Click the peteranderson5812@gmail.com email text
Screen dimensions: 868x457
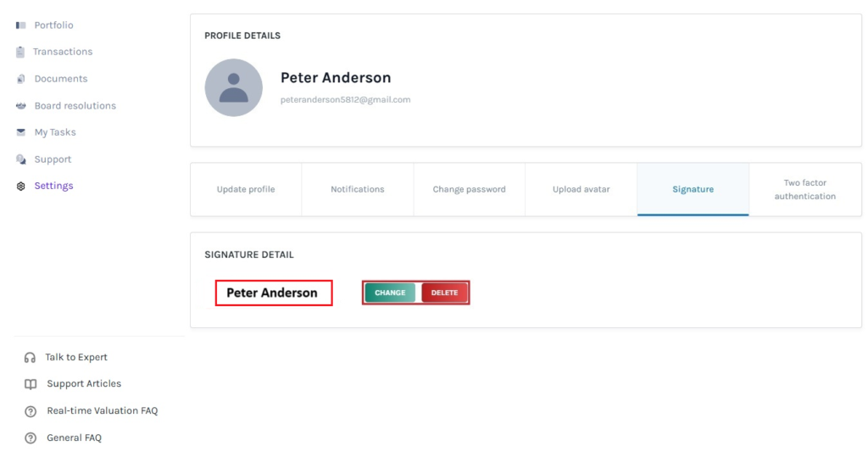pyautogui.click(x=346, y=100)
